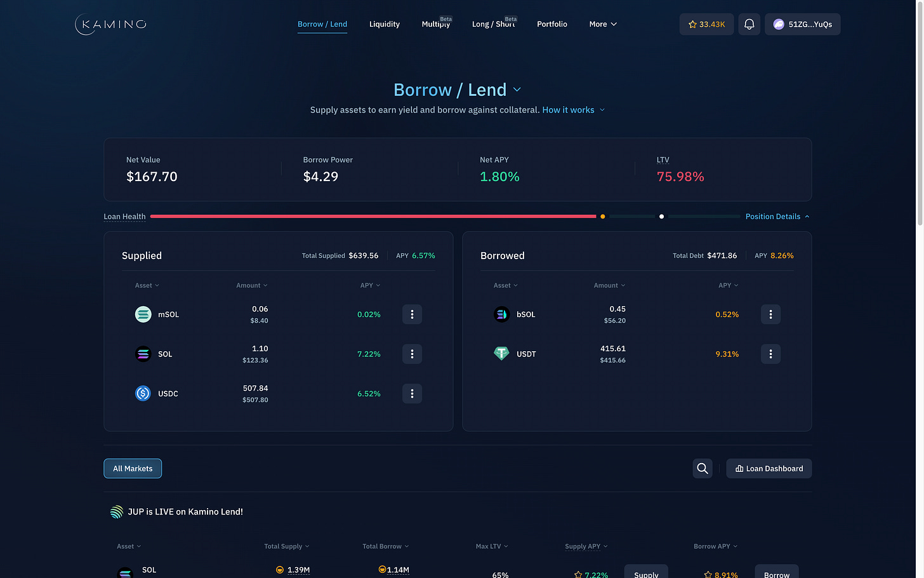The image size is (924, 578).
Task: Click the USDT token icon
Action: pyautogui.click(x=502, y=354)
